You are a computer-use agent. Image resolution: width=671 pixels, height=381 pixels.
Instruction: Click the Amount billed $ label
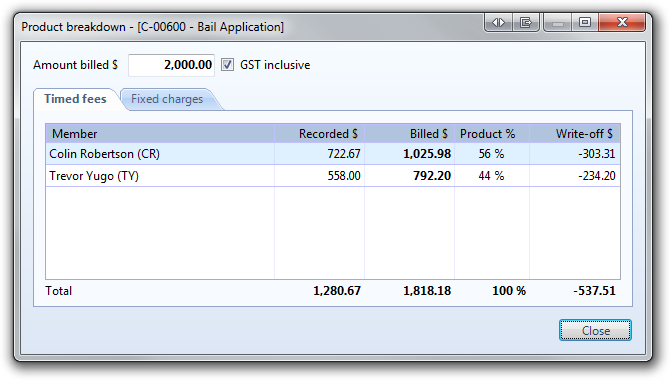75,65
